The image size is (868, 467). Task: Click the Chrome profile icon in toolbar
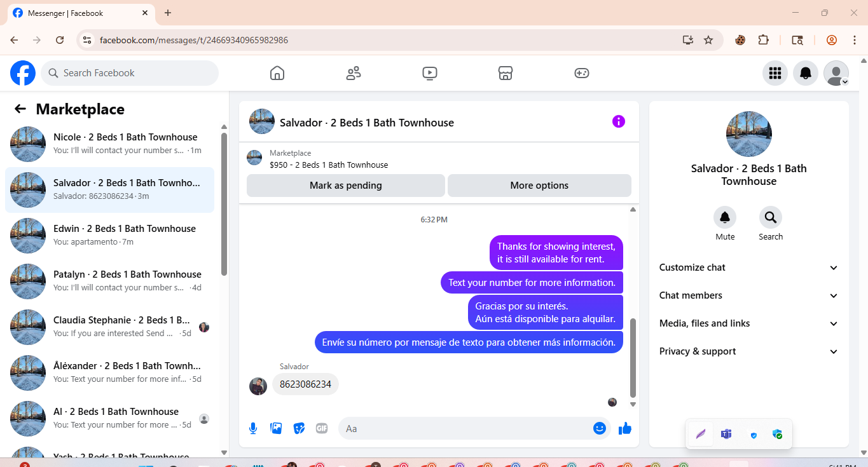(832, 40)
